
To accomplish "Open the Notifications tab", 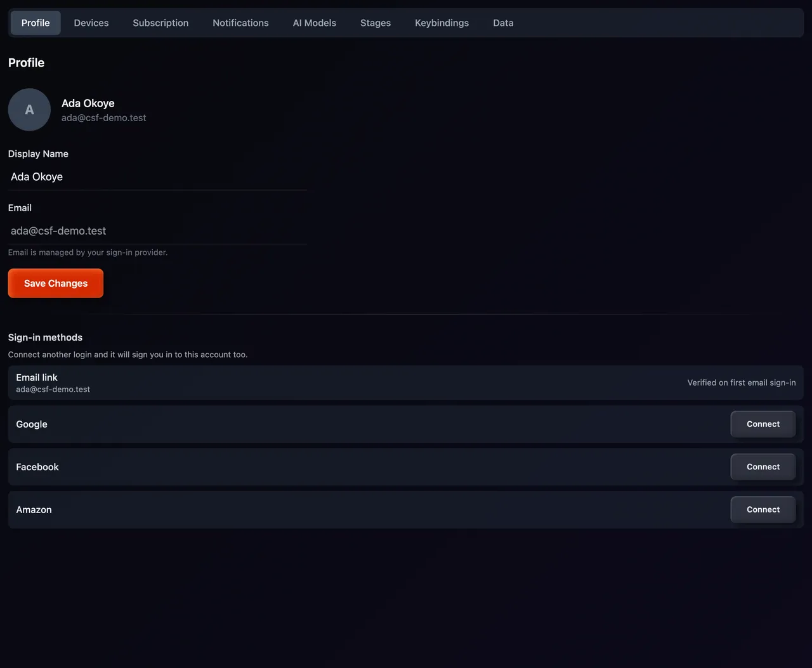I will coord(240,23).
